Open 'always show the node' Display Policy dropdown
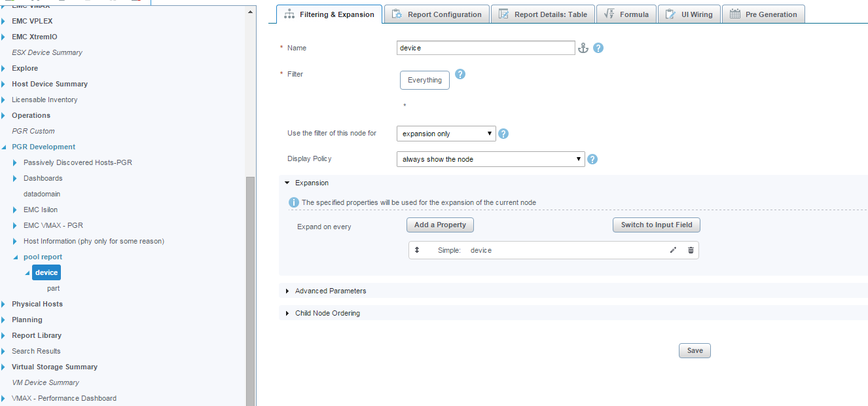Screen dimensions: 868x406 (x=491, y=159)
